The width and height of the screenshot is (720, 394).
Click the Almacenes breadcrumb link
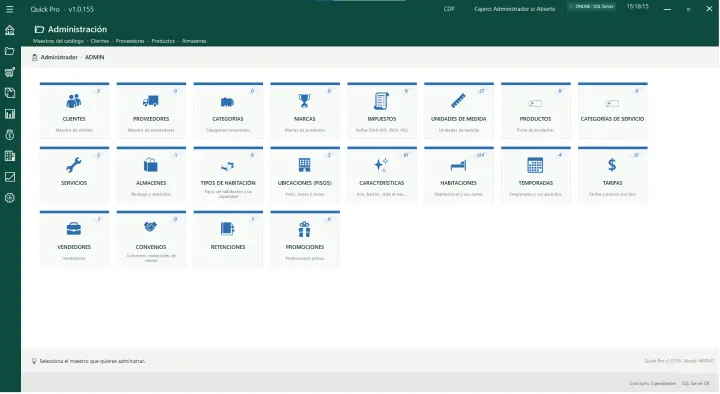[194, 41]
